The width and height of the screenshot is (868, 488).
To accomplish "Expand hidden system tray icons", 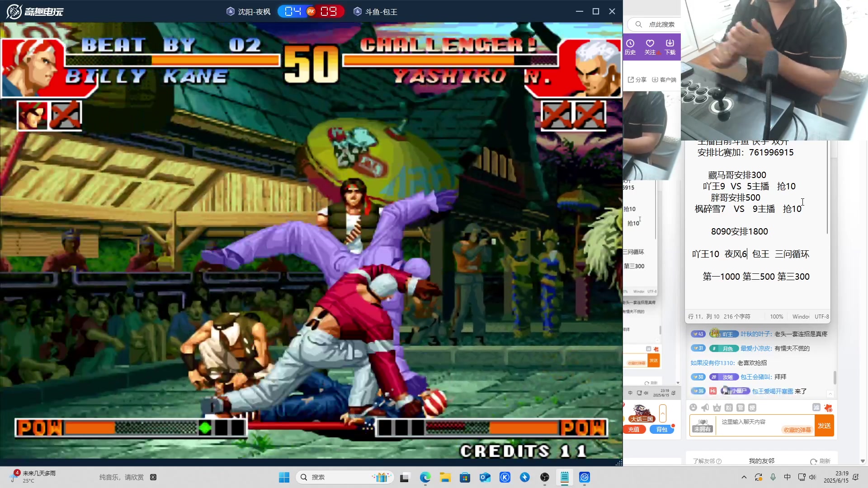I will coord(744,477).
